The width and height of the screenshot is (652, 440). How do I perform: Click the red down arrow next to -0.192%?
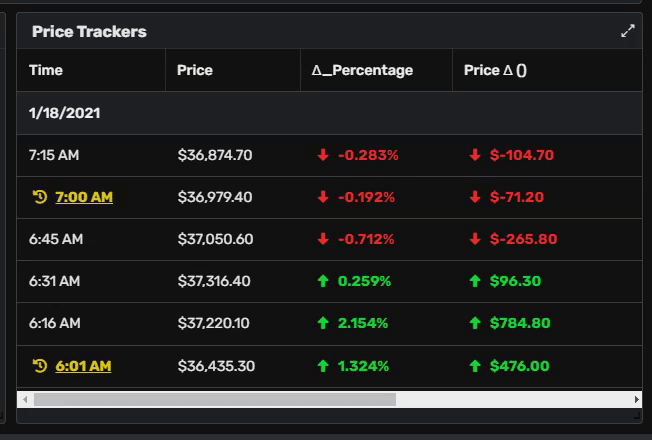pyautogui.click(x=323, y=197)
